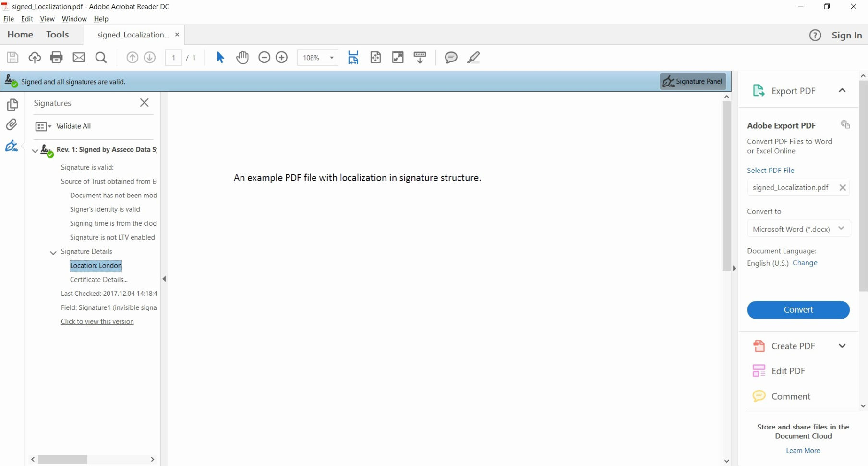Image resolution: width=868 pixels, height=466 pixels.
Task: Open the Highlight text tool
Action: 473,57
